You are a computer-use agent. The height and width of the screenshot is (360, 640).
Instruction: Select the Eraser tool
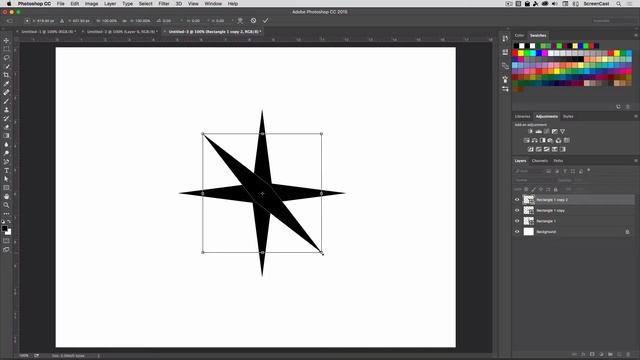point(6,127)
